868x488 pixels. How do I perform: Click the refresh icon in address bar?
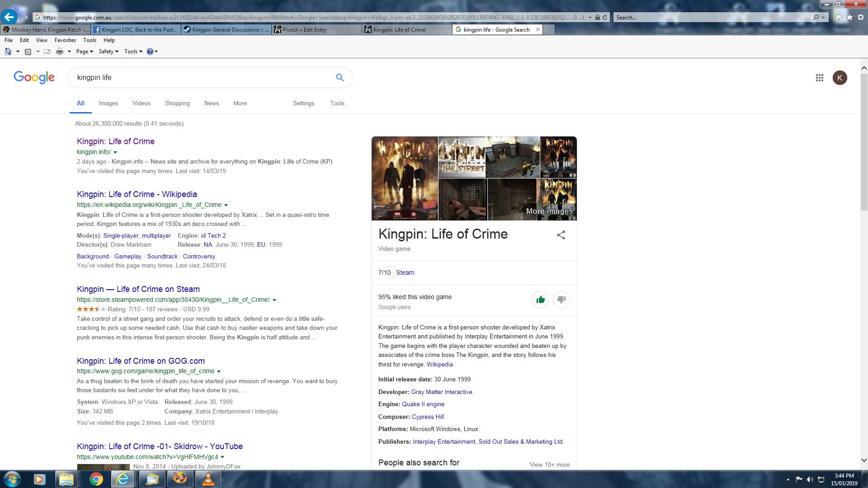point(605,18)
